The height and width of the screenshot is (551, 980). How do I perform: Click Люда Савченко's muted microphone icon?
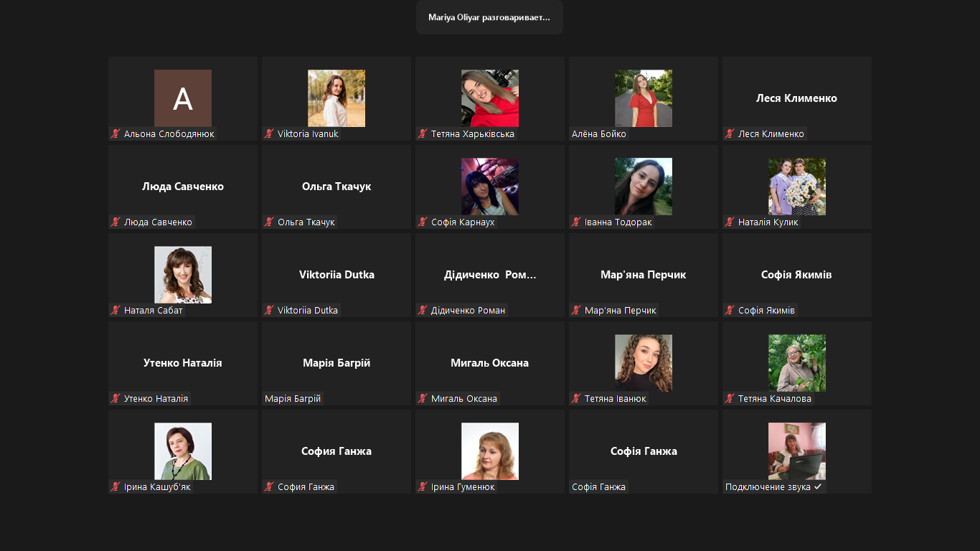click(x=115, y=222)
